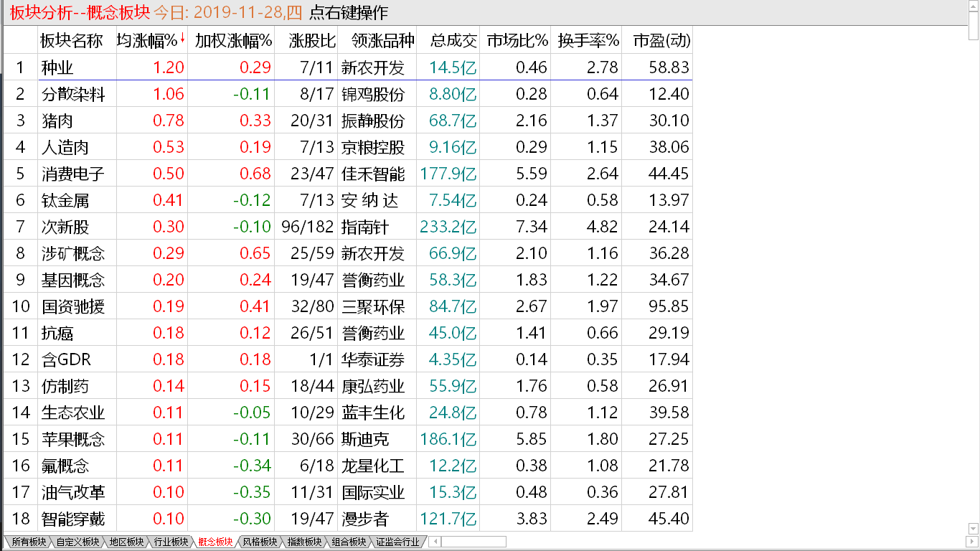Switch to 所有板块 tab

click(x=29, y=542)
